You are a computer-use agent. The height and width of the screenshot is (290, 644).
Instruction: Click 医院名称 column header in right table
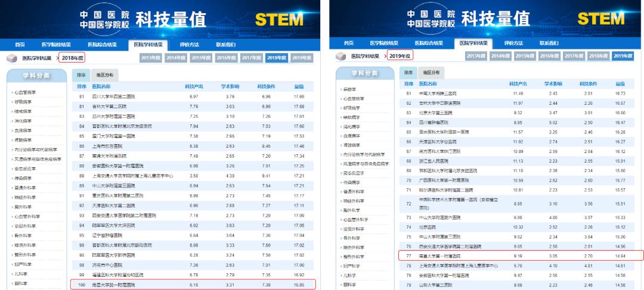click(x=428, y=84)
